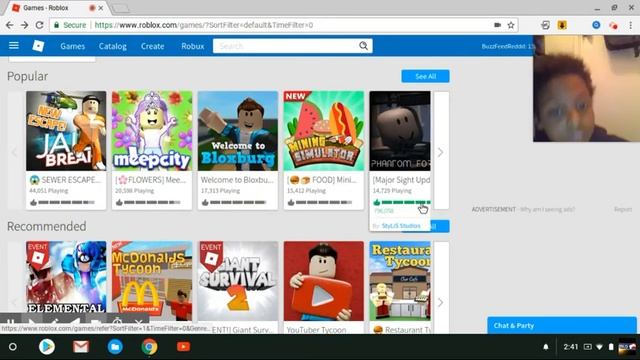Open Robux in Roblox navbar
Viewport: 640px width, 360px height.
193,46
